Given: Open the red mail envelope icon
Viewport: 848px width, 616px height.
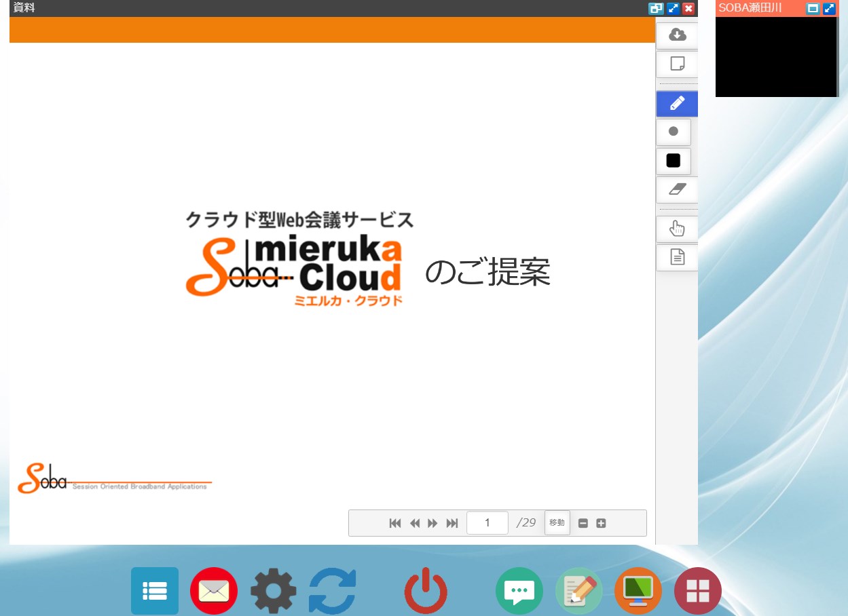Looking at the screenshot, I should point(214,591).
